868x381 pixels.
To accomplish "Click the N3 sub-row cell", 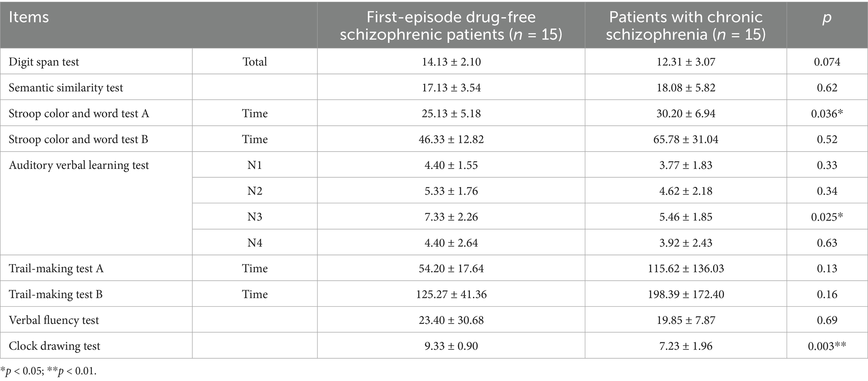I will pyautogui.click(x=254, y=217).
